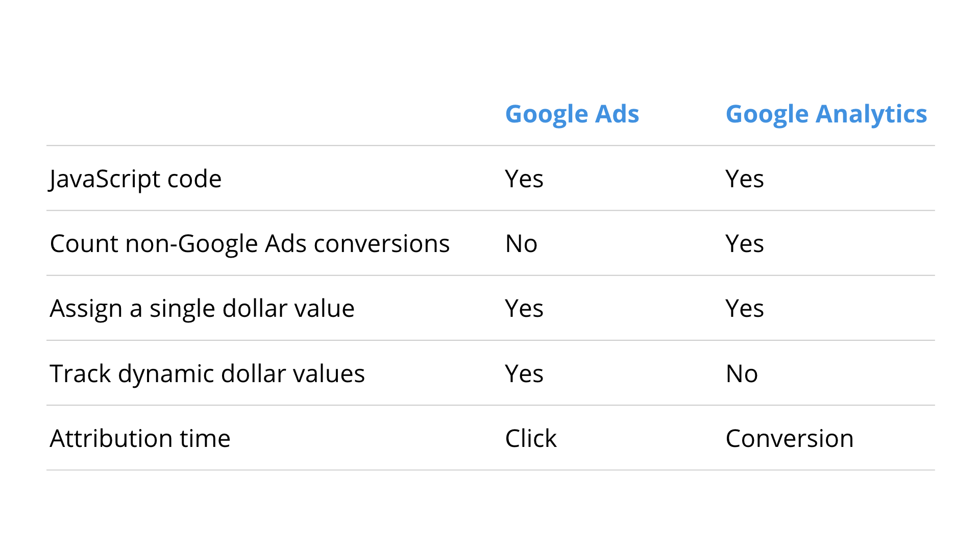Click the Click value in Attribution time row
980x551 pixels.
[531, 439]
